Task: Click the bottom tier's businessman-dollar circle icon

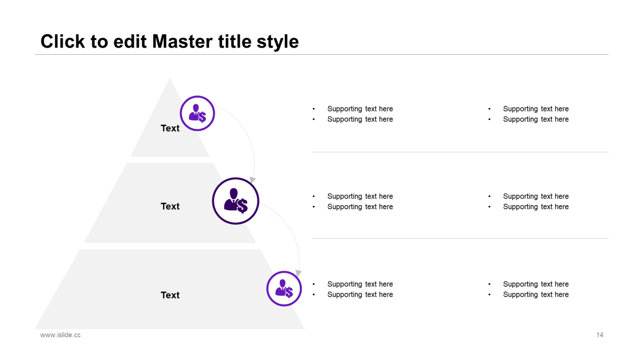Action: tap(284, 289)
